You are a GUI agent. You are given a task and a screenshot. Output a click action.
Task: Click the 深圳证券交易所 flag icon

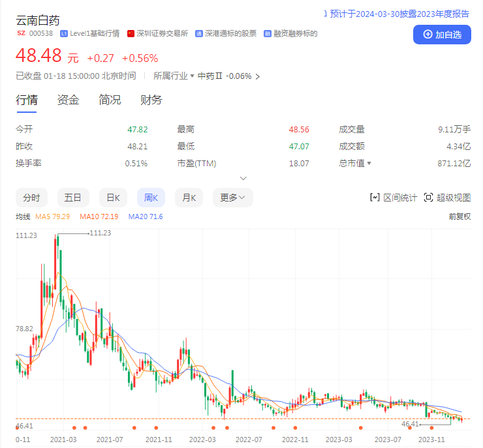coord(131,33)
